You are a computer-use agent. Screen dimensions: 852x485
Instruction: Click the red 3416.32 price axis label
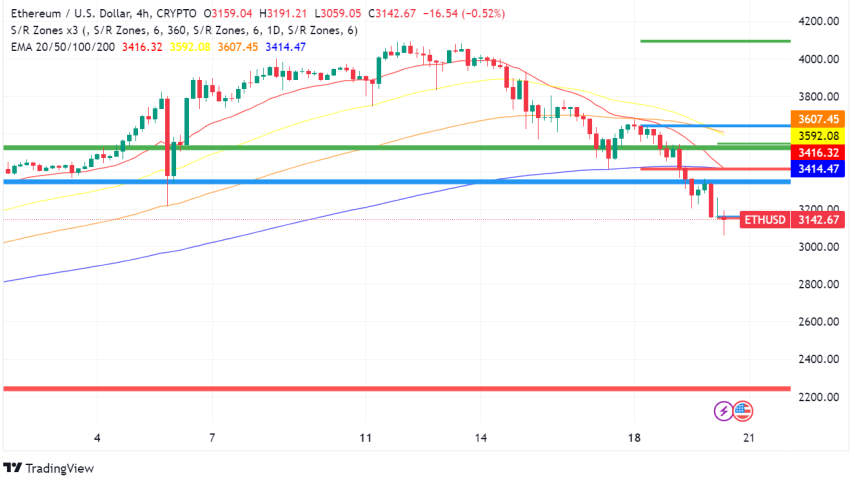(x=818, y=153)
